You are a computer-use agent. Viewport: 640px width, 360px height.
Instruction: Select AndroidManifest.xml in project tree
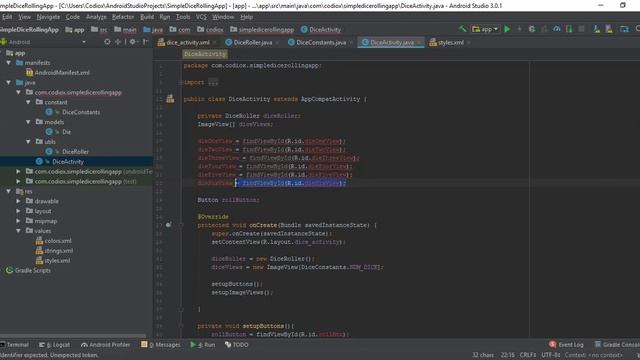(58, 73)
